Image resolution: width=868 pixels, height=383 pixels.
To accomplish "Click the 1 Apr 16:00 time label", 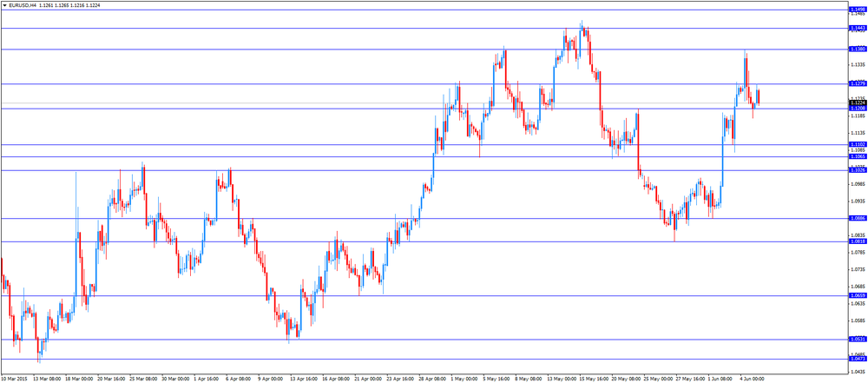I will [x=208, y=379].
